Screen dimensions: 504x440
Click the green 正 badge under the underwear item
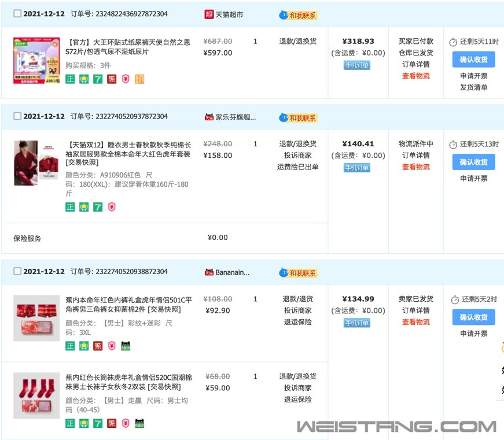(70, 346)
